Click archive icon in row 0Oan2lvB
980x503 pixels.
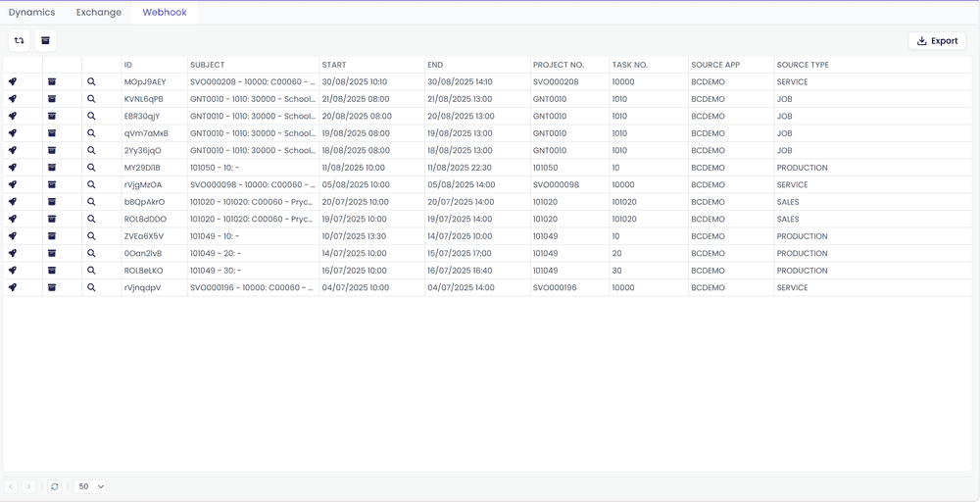[52, 253]
